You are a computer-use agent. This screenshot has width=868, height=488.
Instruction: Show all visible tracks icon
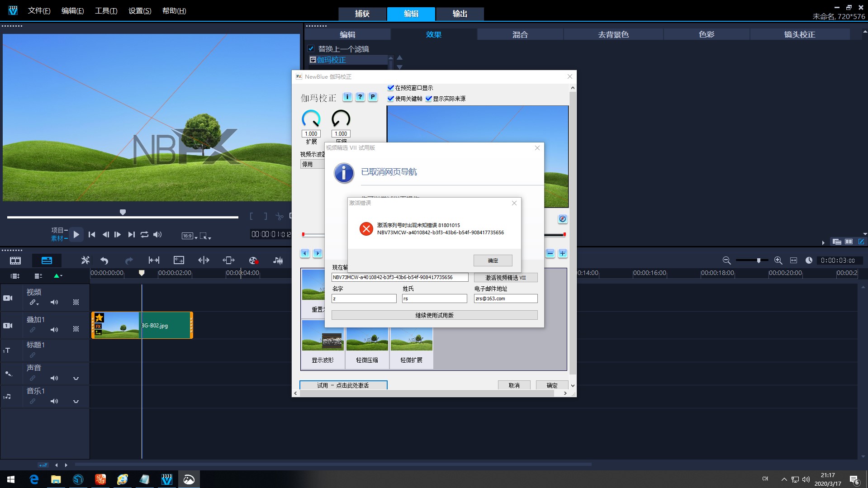[15, 276]
